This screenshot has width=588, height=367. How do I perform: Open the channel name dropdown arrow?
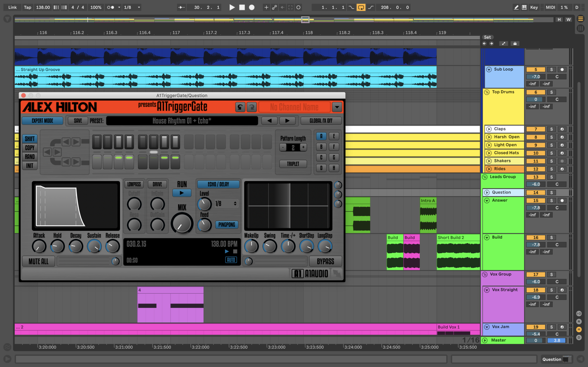pyautogui.click(x=337, y=107)
